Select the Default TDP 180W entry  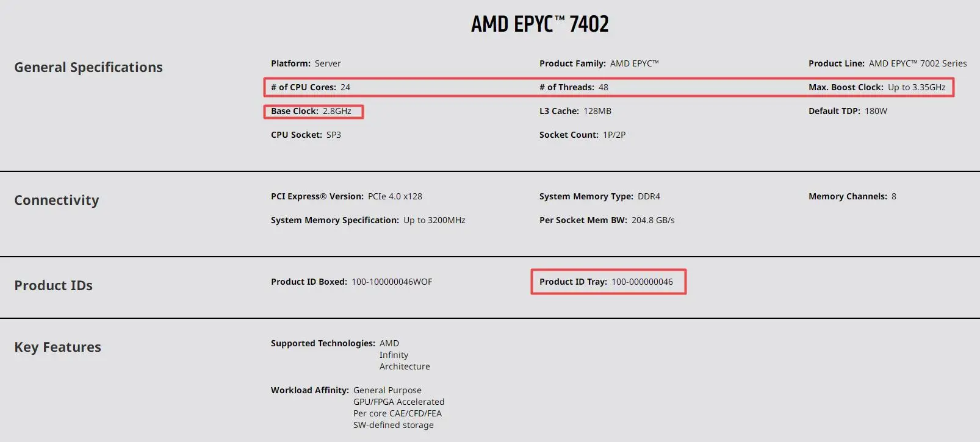point(848,111)
